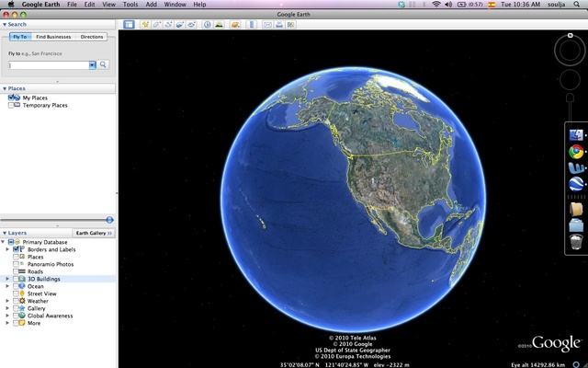The image size is (588, 368).
Task: Click the Add Image Overlay icon
Action: click(x=180, y=25)
